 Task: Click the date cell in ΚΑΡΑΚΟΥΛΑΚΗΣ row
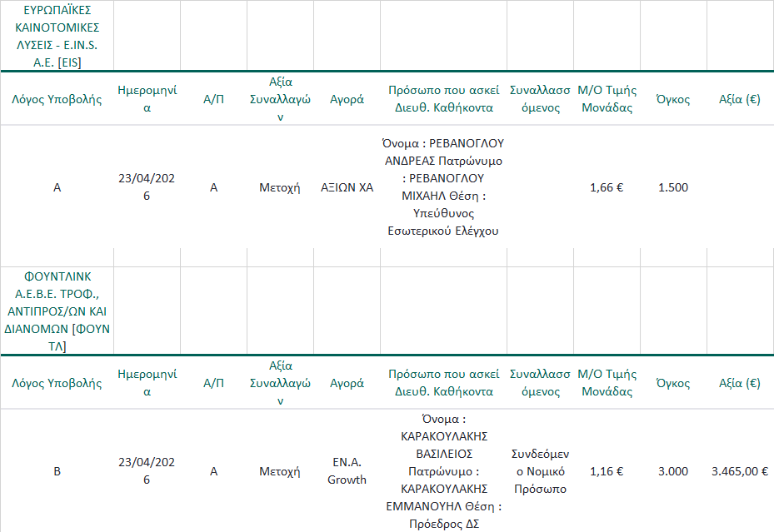pyautogui.click(x=147, y=471)
